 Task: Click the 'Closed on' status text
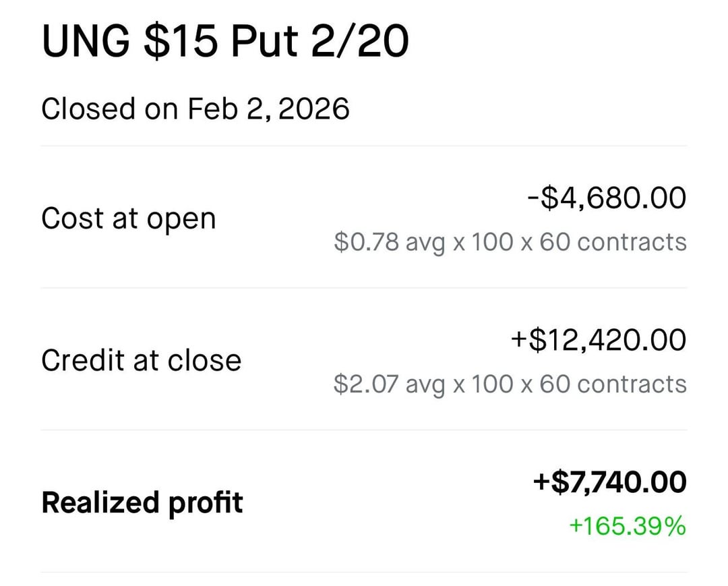(x=109, y=109)
